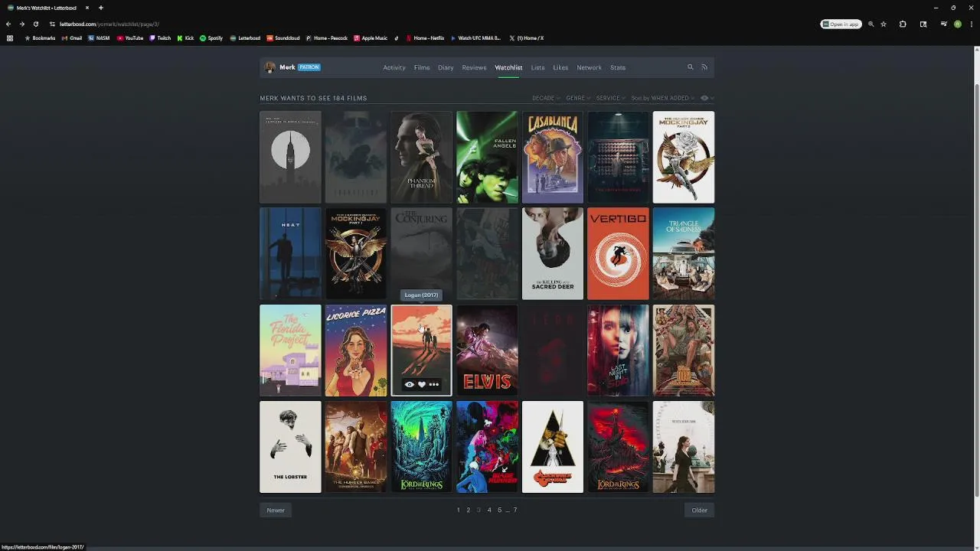
Task: Click the Older pagination button
Action: coord(699,510)
